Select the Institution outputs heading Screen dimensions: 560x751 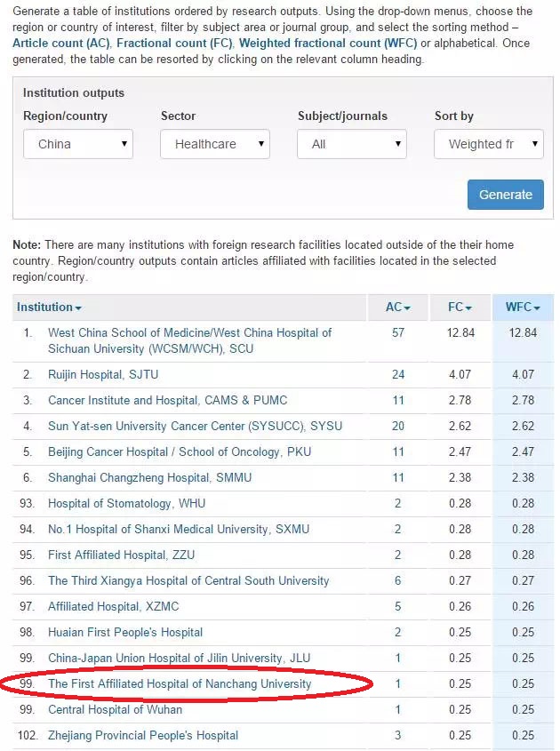point(74,93)
